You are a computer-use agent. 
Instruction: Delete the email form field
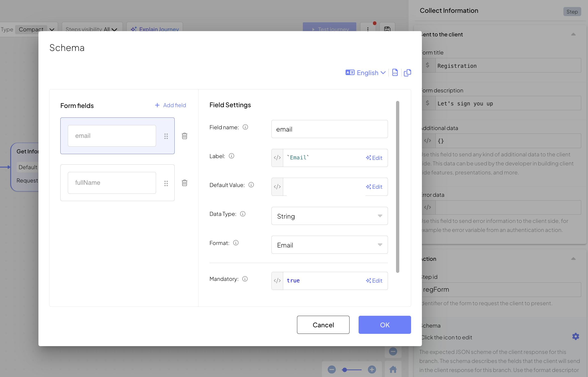(x=184, y=136)
